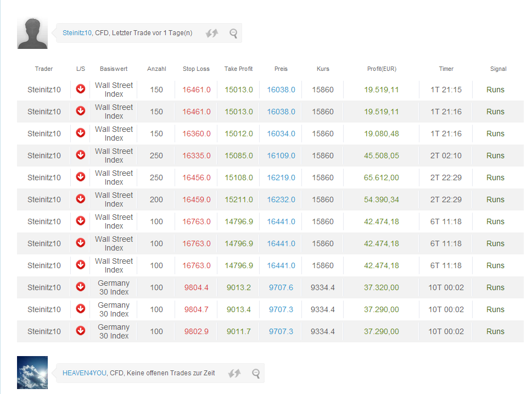The width and height of the screenshot is (532, 394).
Task: Open Steinitz10 profile link beside the gray avatar
Action: [x=77, y=33]
